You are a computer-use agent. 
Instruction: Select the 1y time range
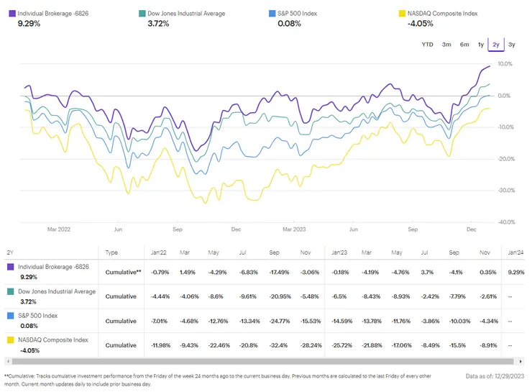click(x=481, y=45)
